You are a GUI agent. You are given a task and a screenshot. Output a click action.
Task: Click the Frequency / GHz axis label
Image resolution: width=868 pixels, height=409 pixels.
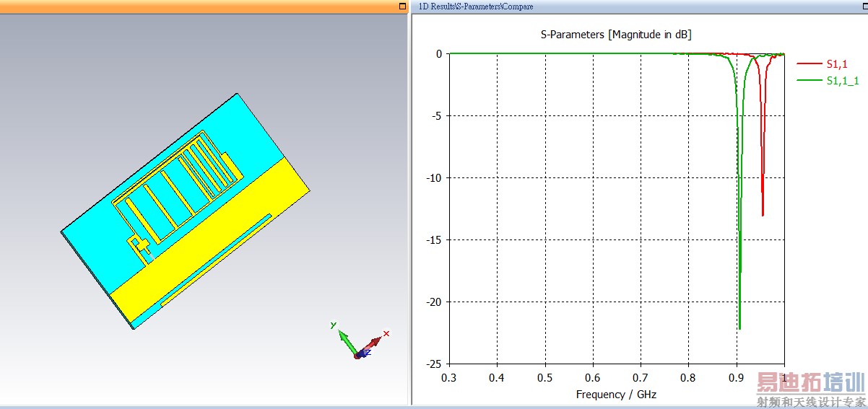[x=616, y=395]
